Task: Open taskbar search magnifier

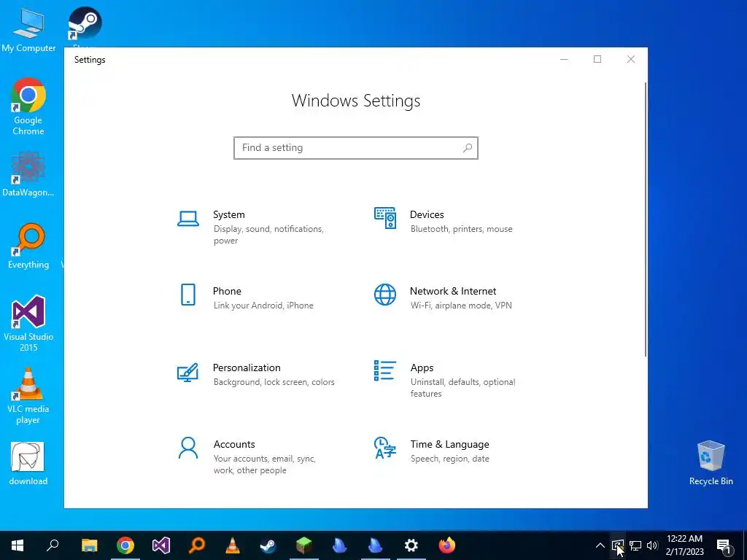Action: pos(53,545)
